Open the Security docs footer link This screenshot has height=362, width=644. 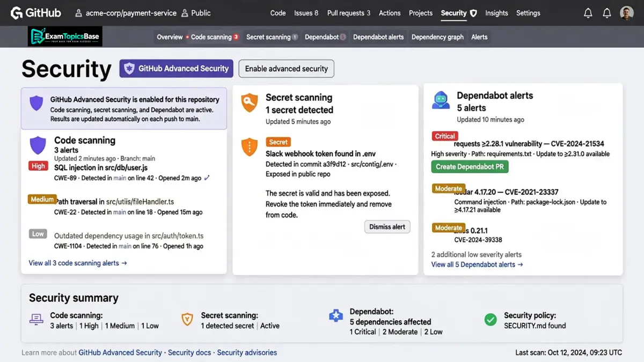(x=189, y=352)
